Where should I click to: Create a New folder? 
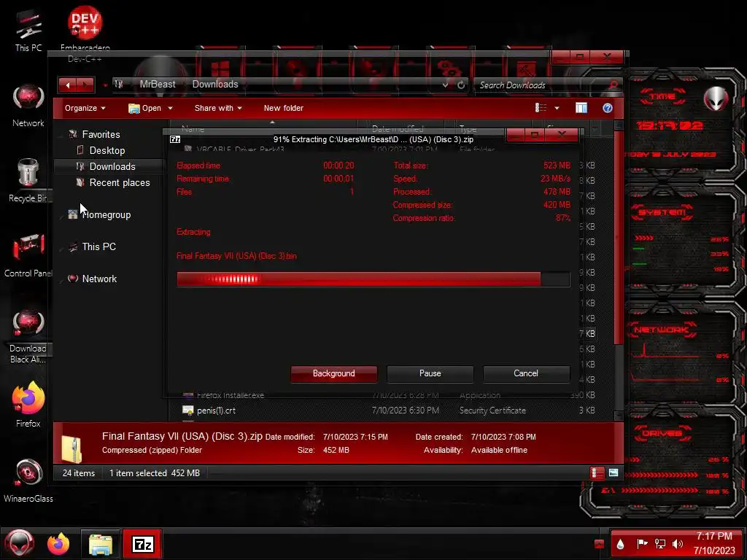pos(284,108)
